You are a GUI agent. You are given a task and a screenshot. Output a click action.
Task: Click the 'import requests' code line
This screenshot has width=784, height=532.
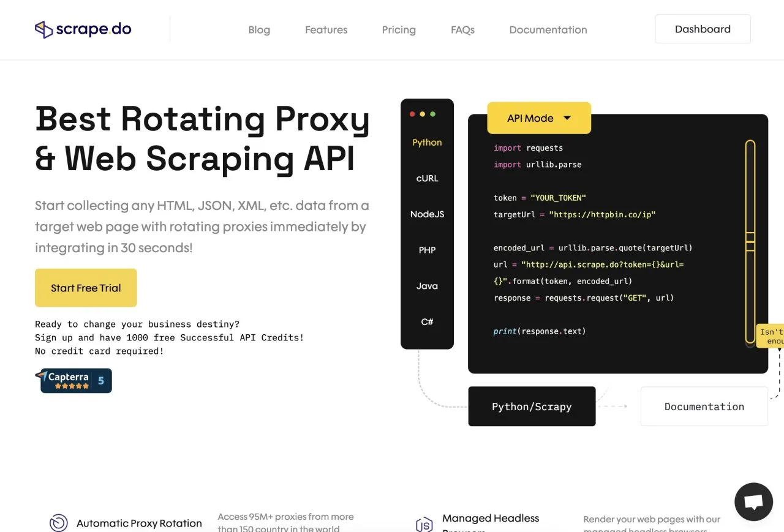[528, 148]
